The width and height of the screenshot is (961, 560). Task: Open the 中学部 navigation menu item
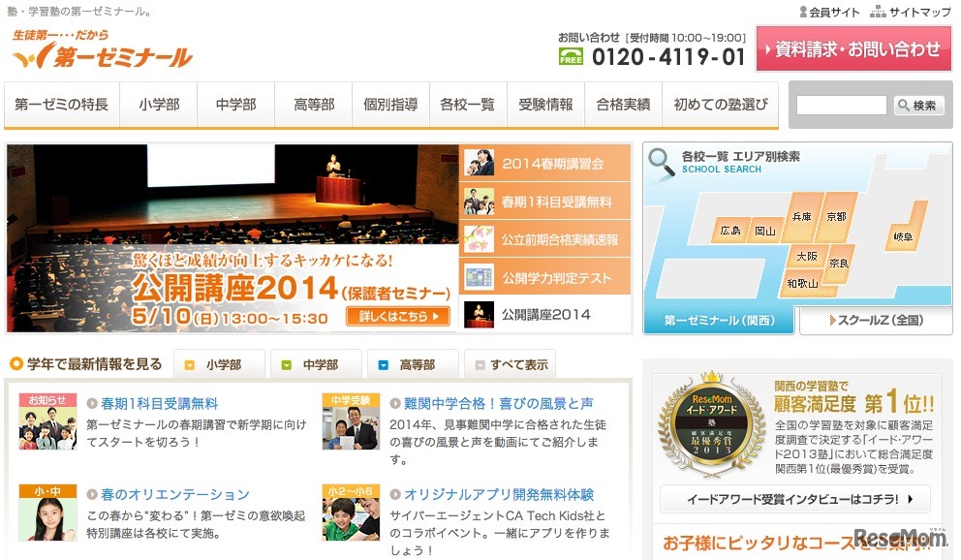(236, 105)
